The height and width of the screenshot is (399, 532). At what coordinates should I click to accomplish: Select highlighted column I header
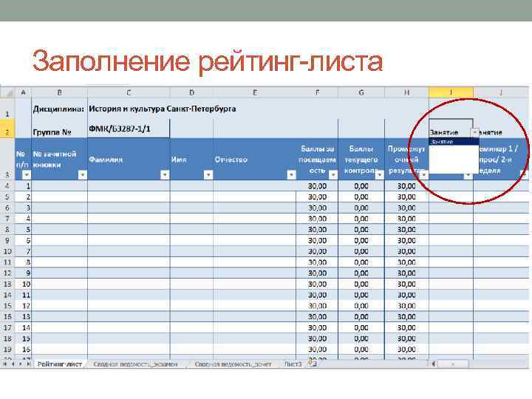pos(451,92)
